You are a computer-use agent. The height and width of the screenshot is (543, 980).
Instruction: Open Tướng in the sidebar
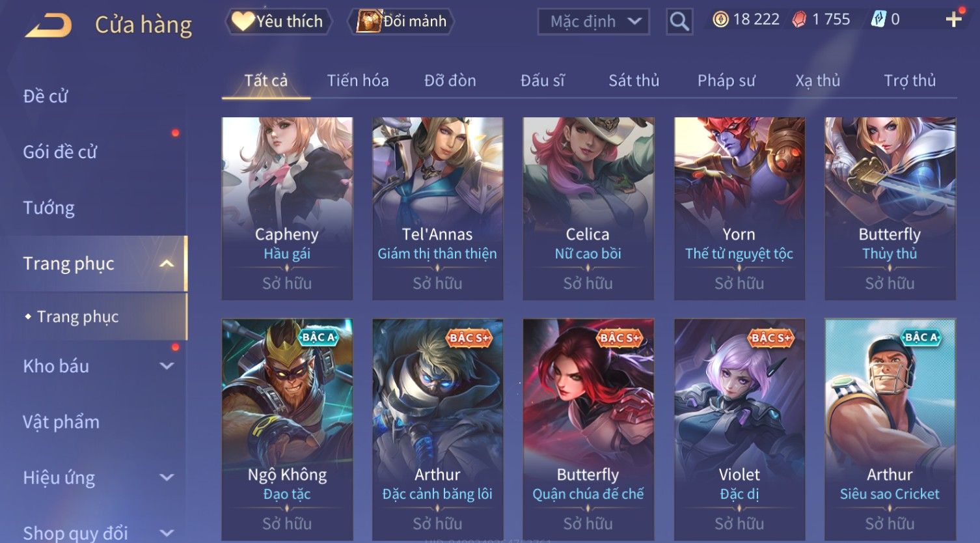pos(49,208)
